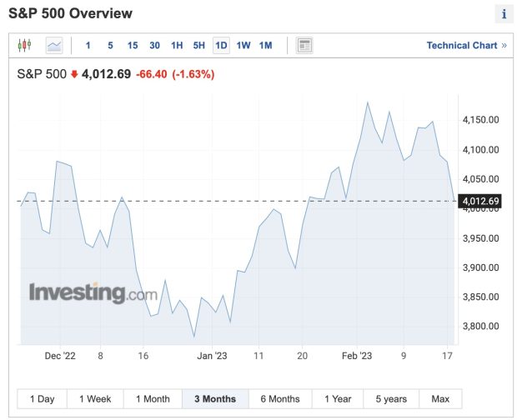Select the 1D interval button
Screen dimensions: 517x420
[x=221, y=46]
